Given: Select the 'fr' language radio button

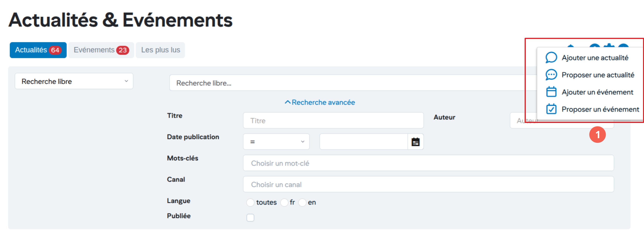Looking at the screenshot, I should 284,202.
